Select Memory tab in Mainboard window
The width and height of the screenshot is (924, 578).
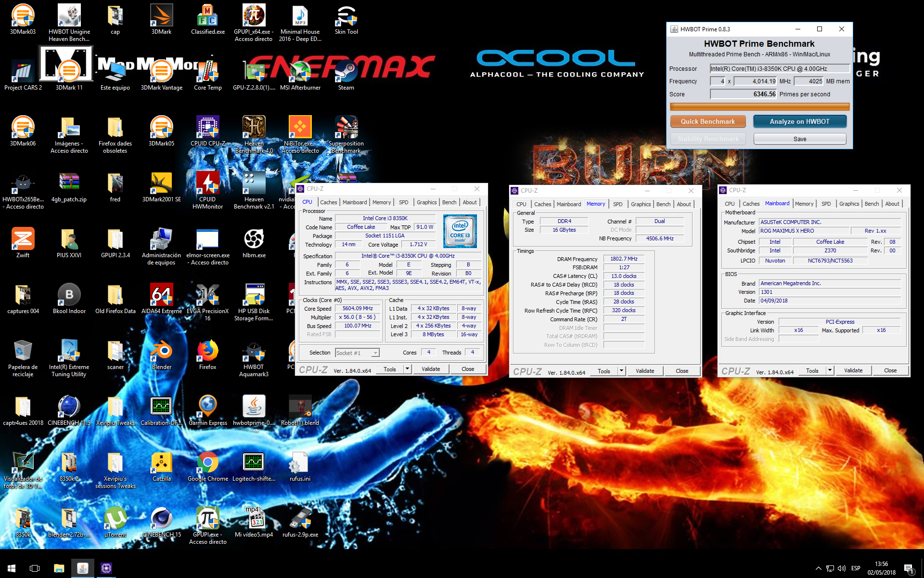click(x=804, y=204)
